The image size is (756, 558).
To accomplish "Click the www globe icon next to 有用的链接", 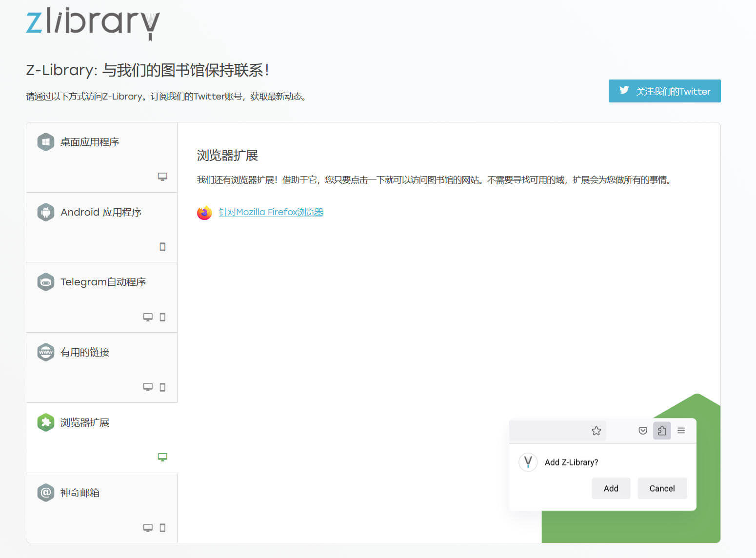I will (45, 352).
